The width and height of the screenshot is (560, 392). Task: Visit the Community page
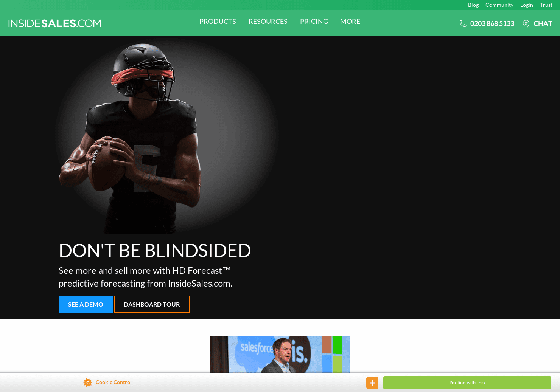point(499,5)
